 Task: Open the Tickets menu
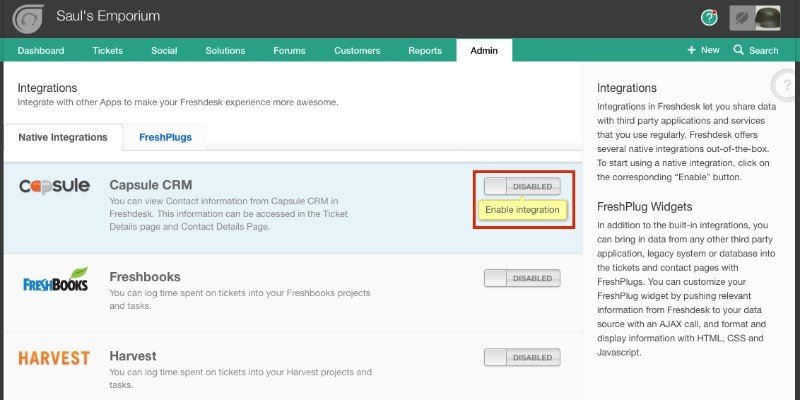108,51
